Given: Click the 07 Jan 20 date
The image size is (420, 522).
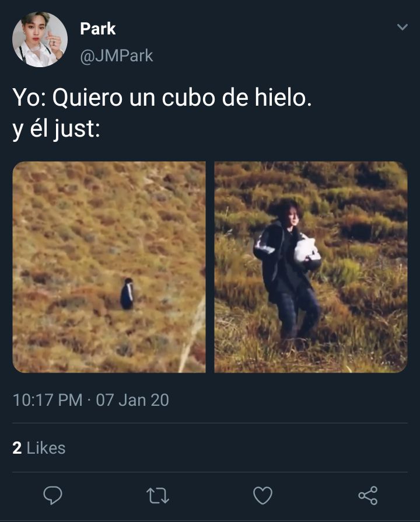Looking at the screenshot, I should [132, 400].
